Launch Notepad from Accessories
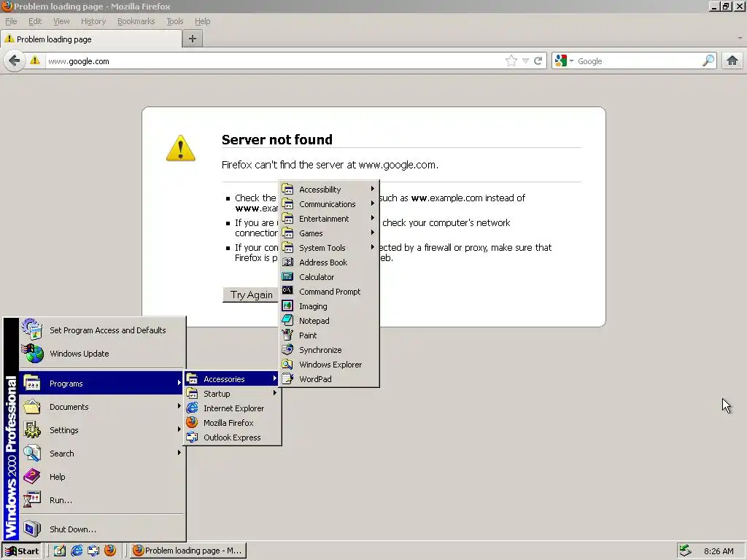The height and width of the screenshot is (560, 747). pyautogui.click(x=329, y=321)
